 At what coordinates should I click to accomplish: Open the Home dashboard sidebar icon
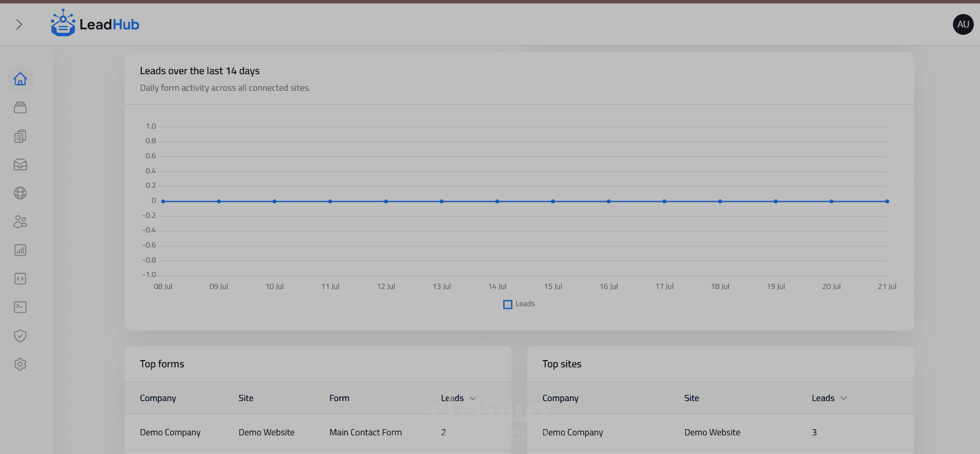click(20, 79)
